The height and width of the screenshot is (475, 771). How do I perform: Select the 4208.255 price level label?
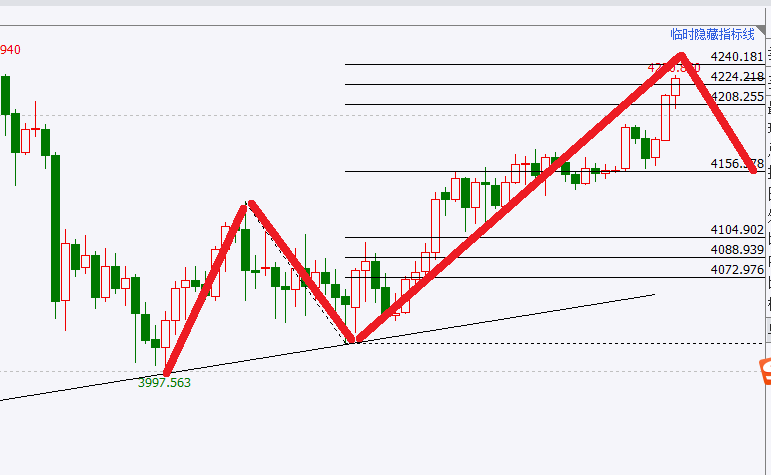coord(737,97)
